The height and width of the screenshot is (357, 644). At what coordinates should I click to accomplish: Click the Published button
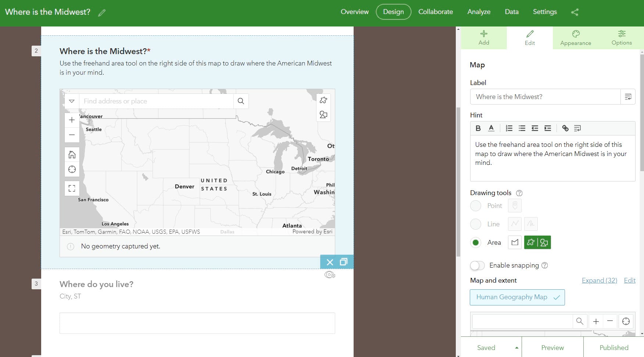coord(614,348)
